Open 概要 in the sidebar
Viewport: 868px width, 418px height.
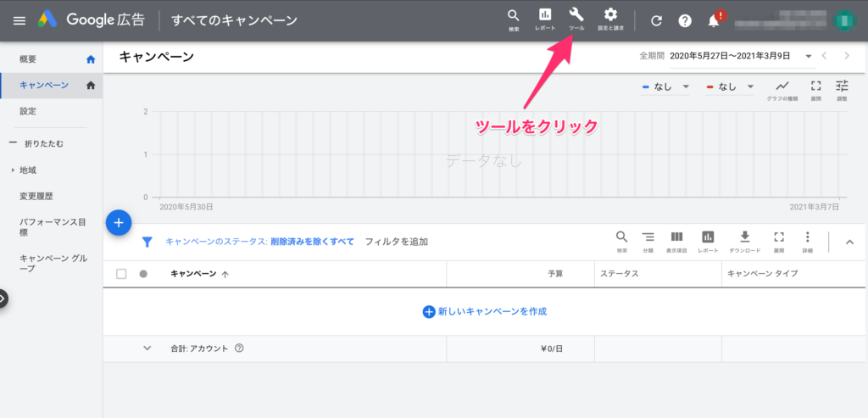pyautogui.click(x=28, y=59)
